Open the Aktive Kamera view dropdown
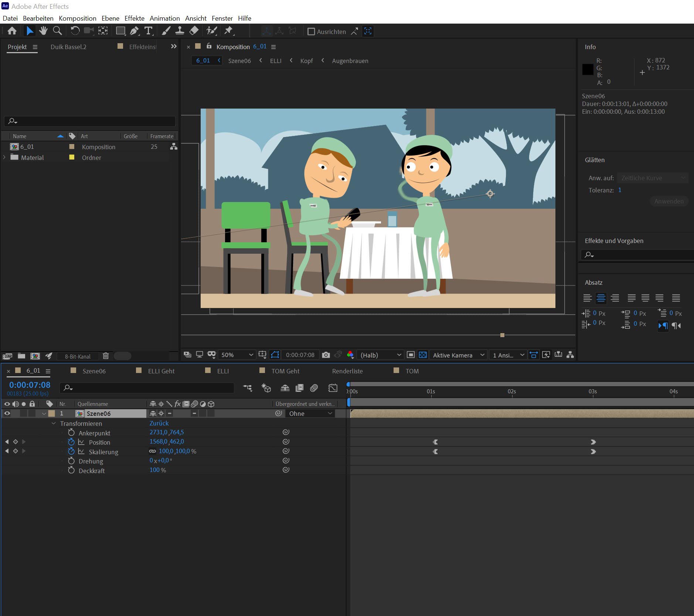Screen dimensions: 694x616 point(458,355)
